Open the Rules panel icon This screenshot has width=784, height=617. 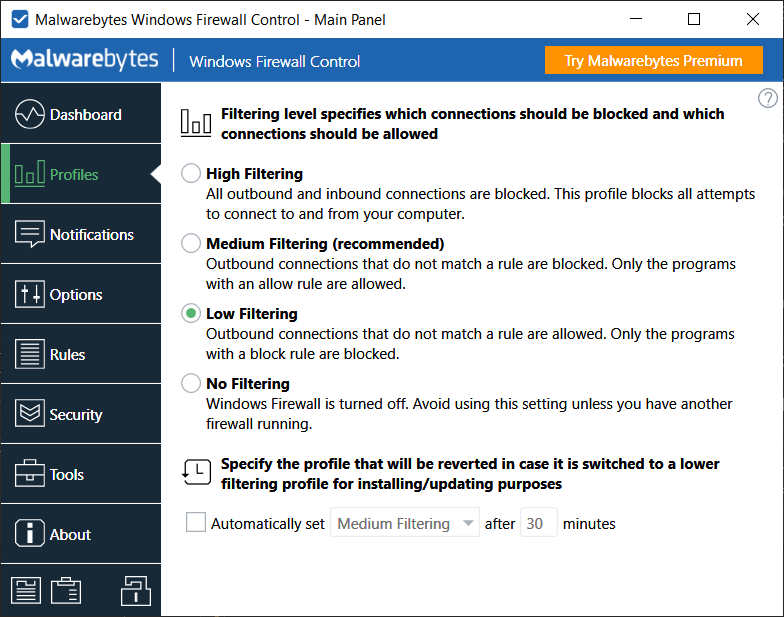click(x=30, y=354)
